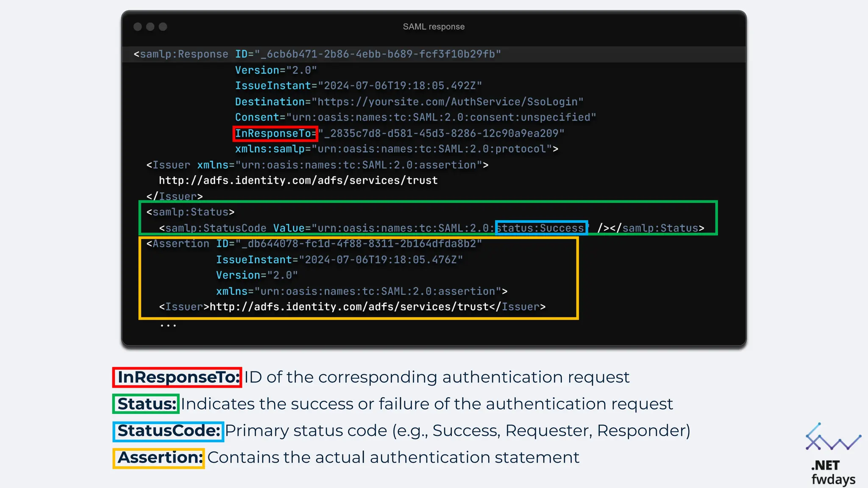Click the inline Issuer line within Assertion
This screenshot has width=868, height=488.
352,307
